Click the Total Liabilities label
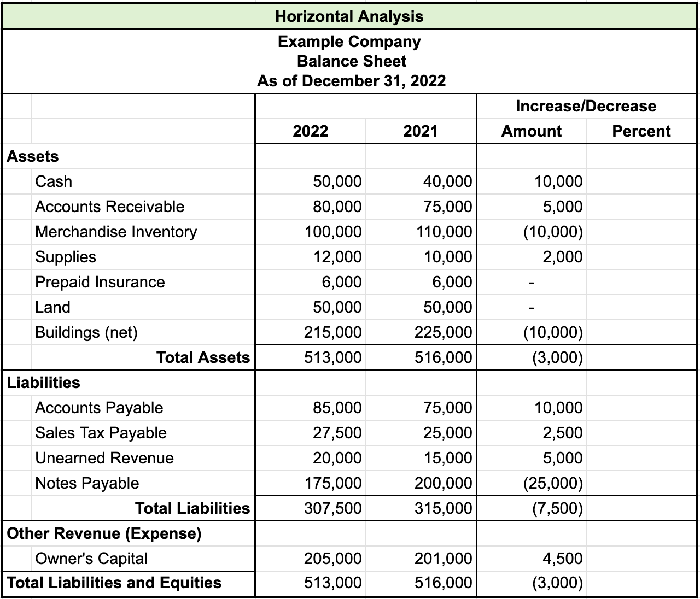This screenshot has height=599, width=700. coord(192,508)
